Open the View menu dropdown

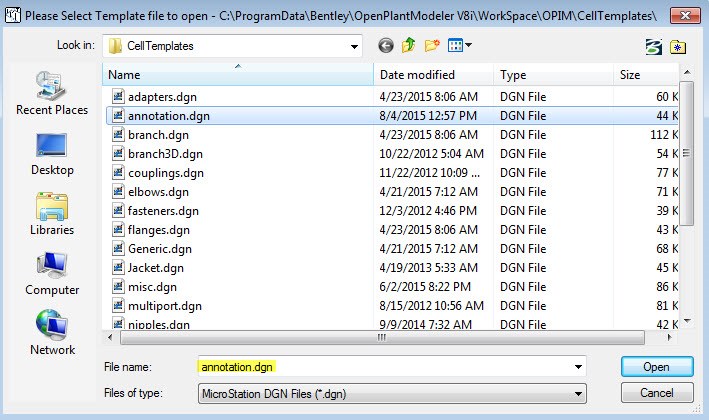(459, 45)
